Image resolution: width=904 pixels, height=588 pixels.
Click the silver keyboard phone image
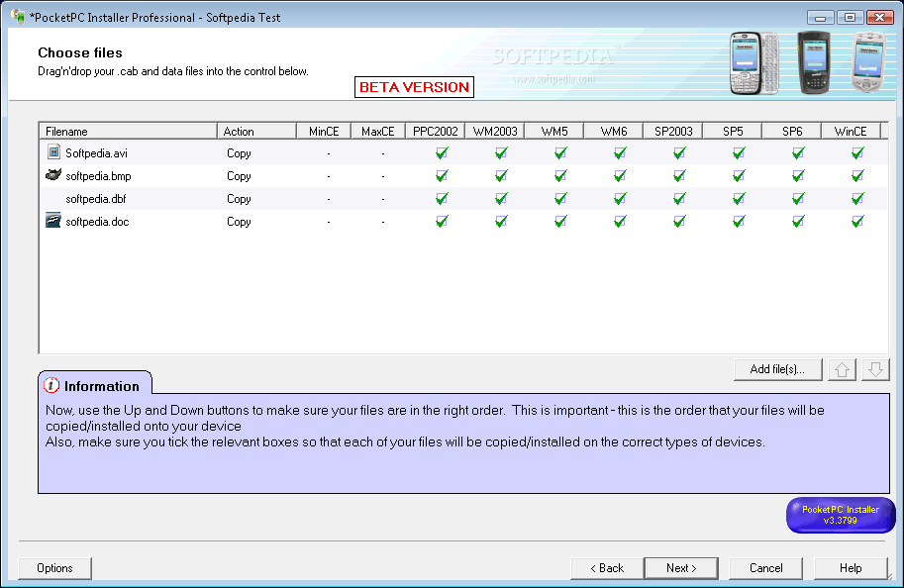coord(754,63)
